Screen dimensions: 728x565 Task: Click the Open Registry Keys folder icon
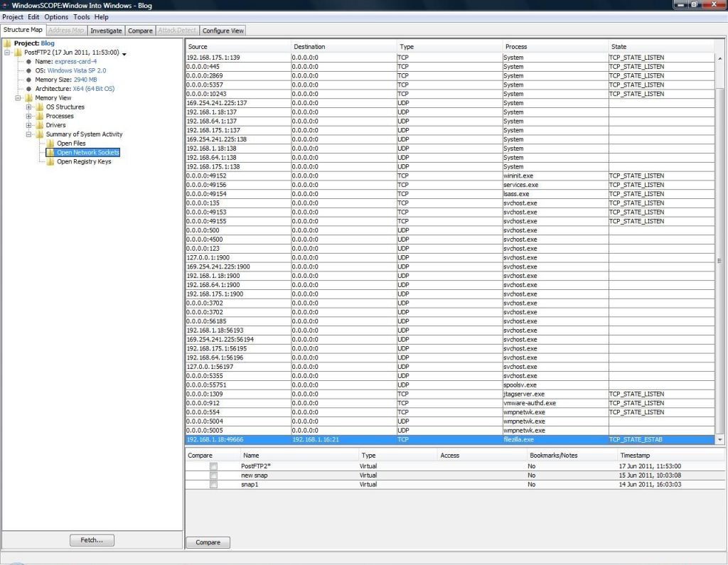(50, 161)
